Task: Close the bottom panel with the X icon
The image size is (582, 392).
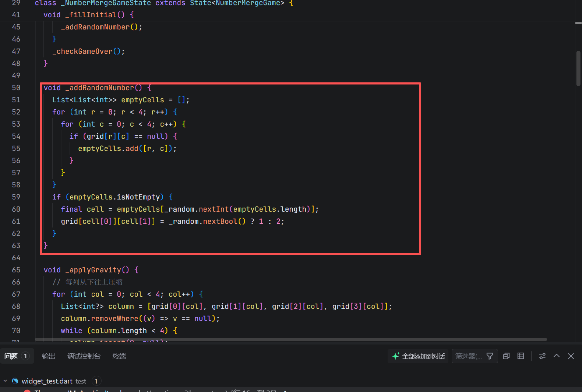Action: (571, 356)
